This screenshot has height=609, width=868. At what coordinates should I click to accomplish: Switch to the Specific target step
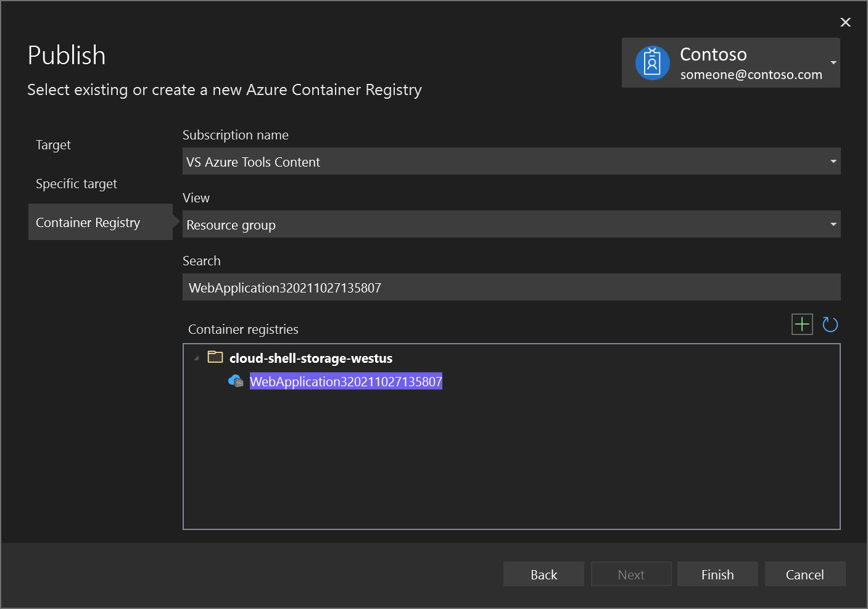[x=76, y=183]
